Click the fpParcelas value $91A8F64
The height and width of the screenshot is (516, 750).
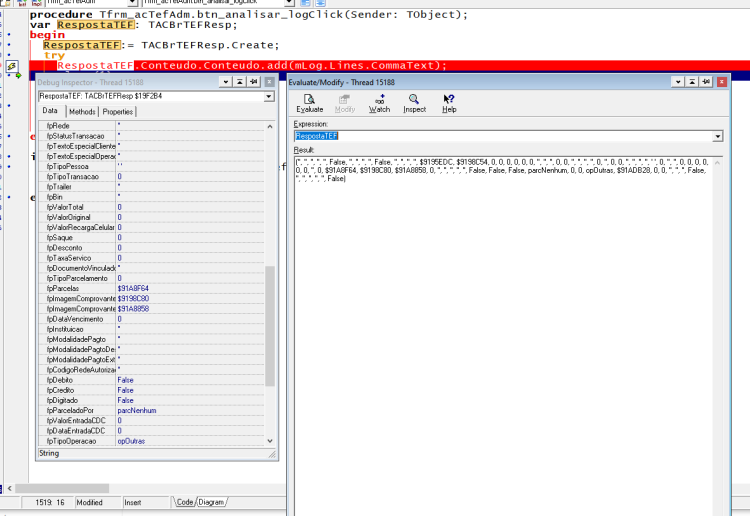133,288
